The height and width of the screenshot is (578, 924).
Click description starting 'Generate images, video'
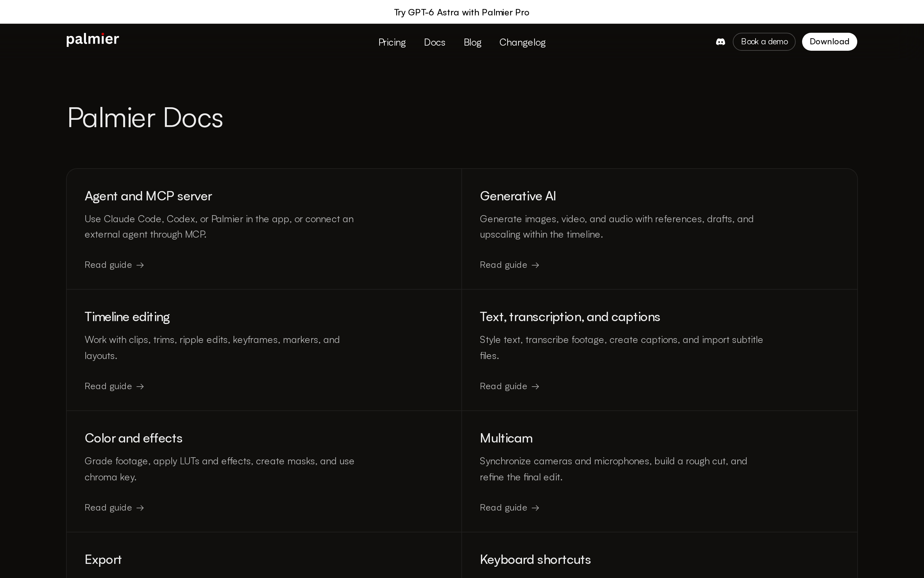(x=617, y=227)
